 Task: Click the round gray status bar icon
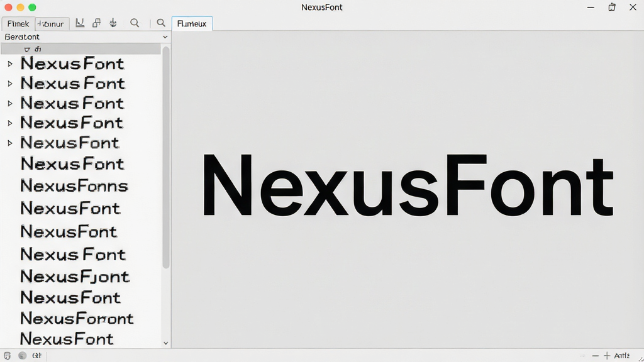pyautogui.click(x=22, y=356)
